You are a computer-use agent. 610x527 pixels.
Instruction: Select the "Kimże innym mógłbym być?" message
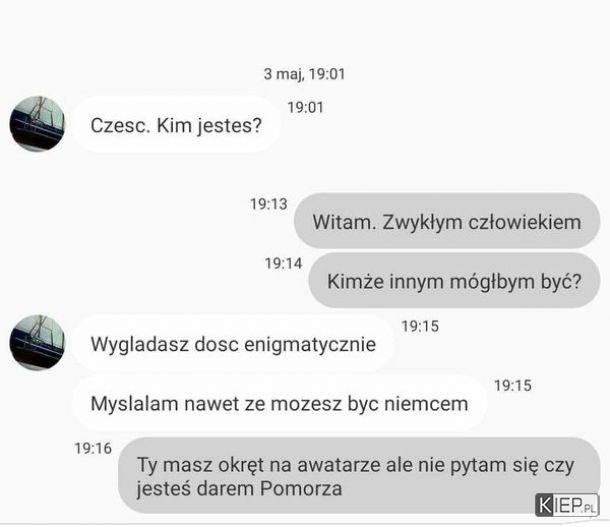[454, 281]
